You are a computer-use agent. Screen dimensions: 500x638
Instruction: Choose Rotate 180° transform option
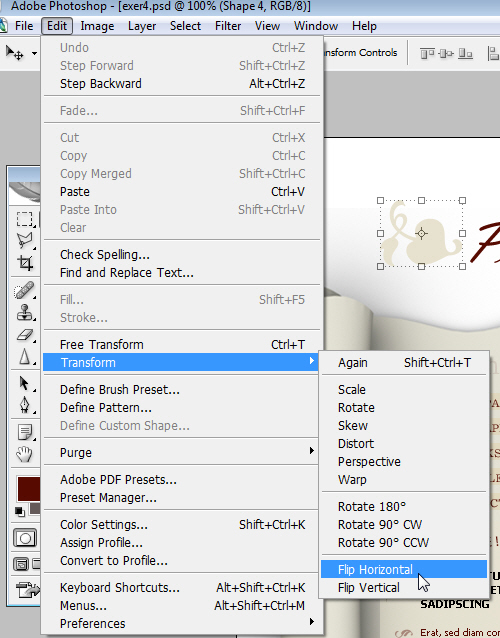404,506
